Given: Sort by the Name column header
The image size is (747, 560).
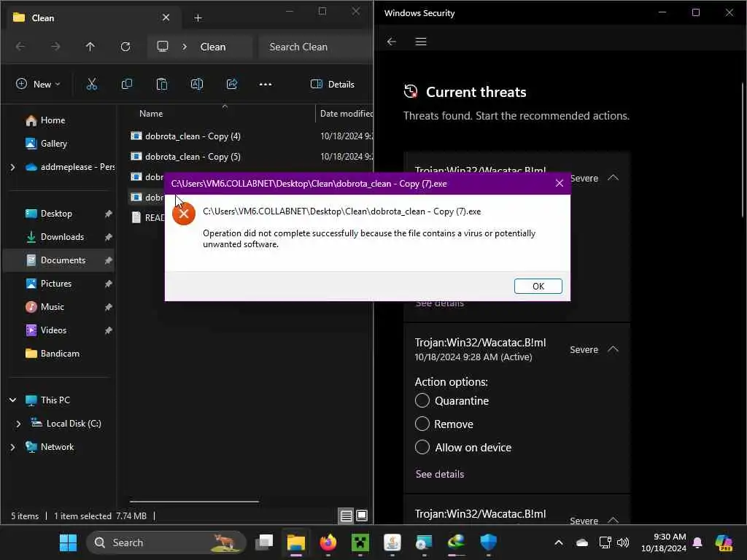Looking at the screenshot, I should pos(150,114).
